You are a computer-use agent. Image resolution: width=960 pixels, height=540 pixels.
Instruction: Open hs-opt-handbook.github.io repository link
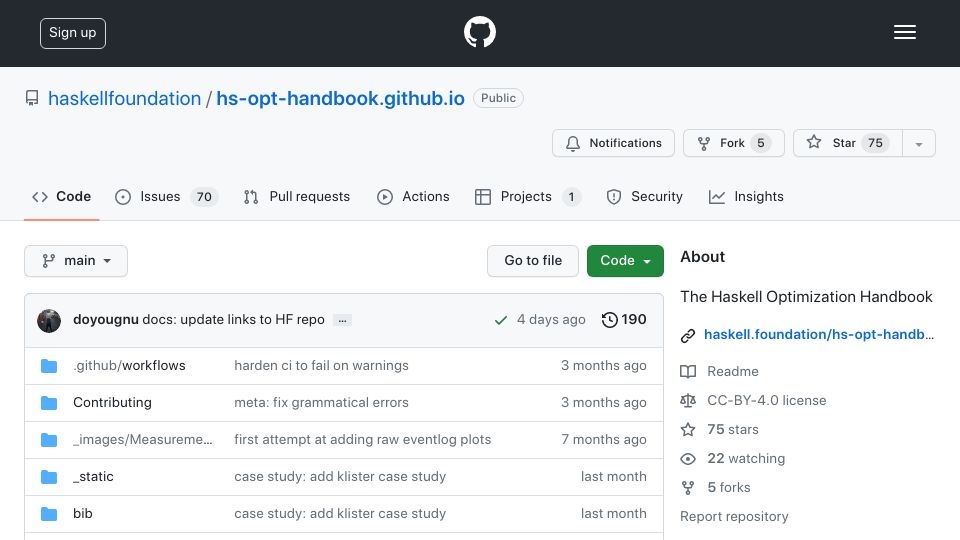340,99
